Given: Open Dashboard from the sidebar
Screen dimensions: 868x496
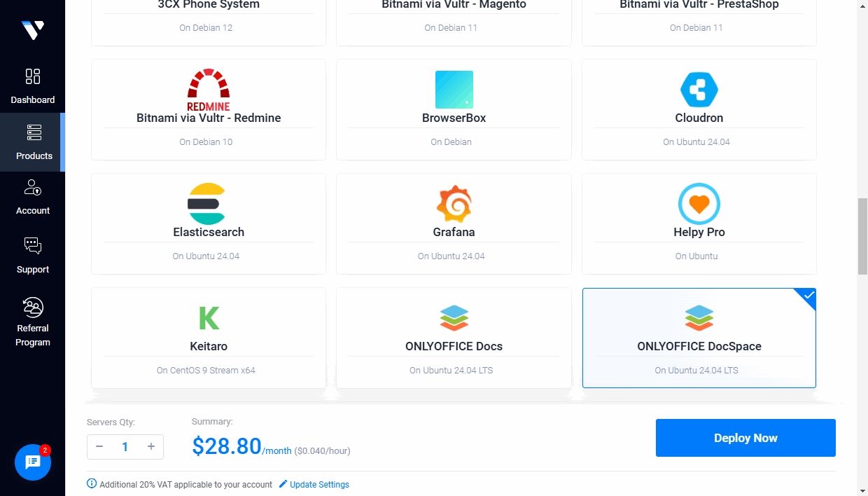Looking at the screenshot, I should click(32, 84).
